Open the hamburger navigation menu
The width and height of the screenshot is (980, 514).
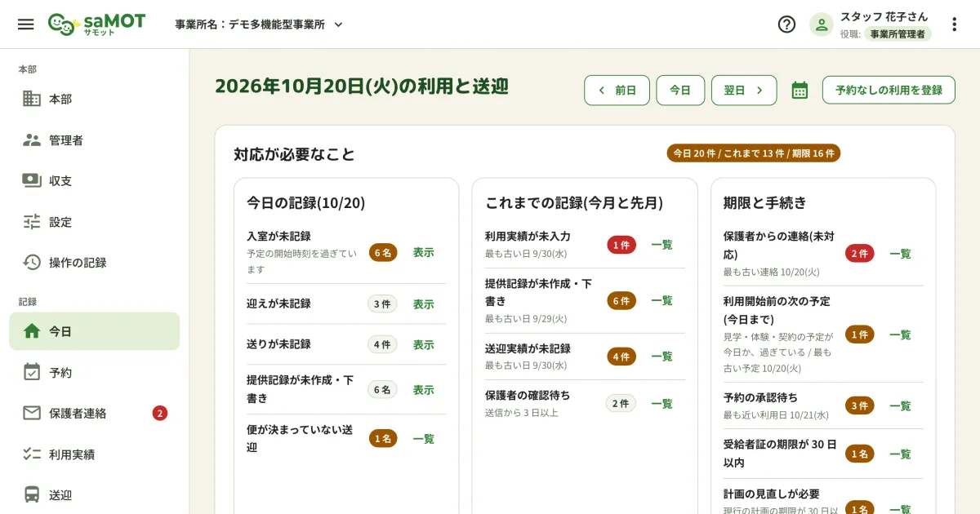click(x=26, y=24)
